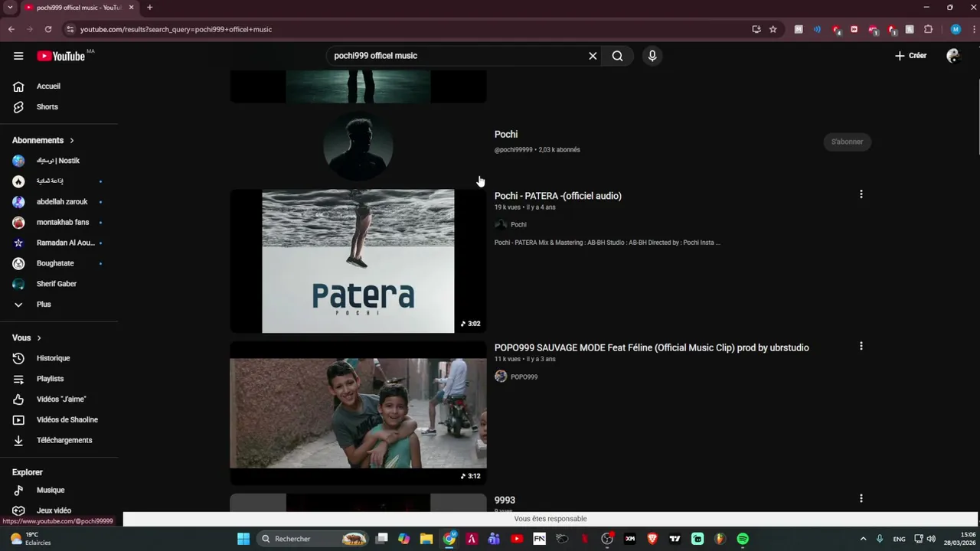Play the Patera video thumbnail

(x=358, y=261)
